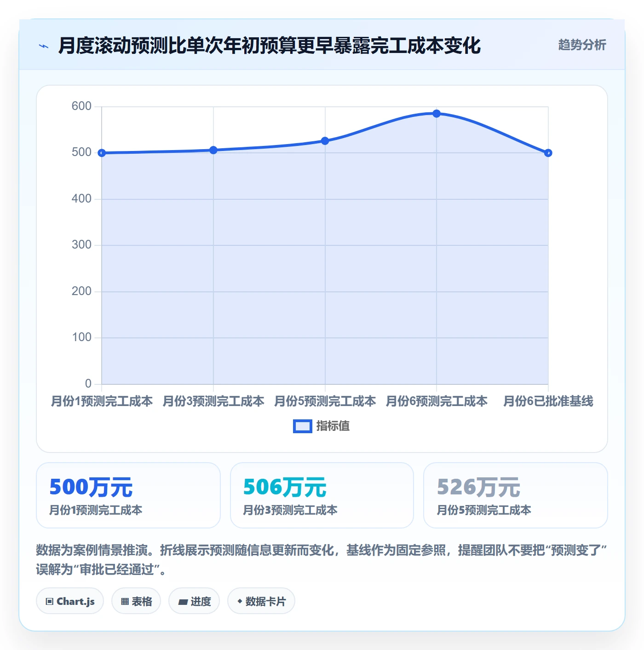Click the 300 y-axis tick label
The width and height of the screenshot is (644, 650).
(81, 245)
